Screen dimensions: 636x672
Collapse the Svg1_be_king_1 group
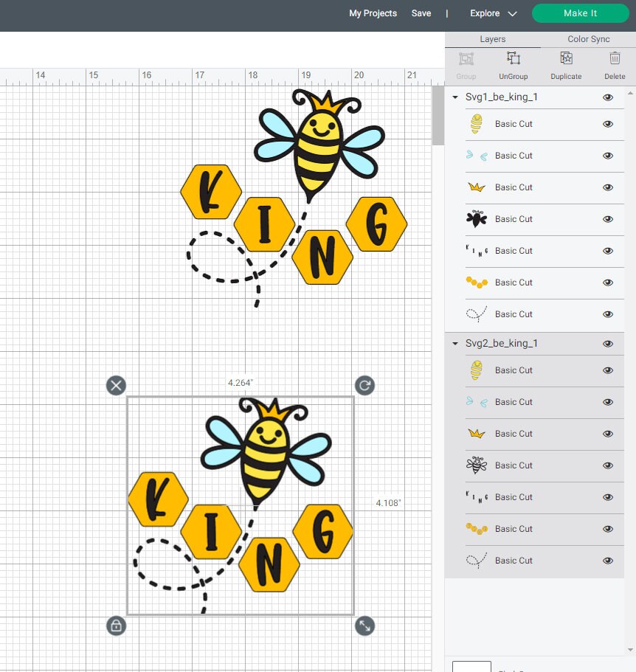[454, 97]
